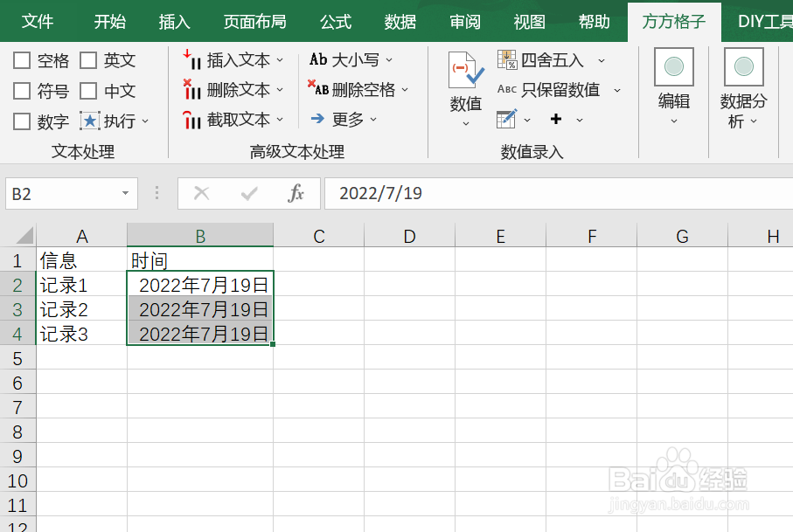The height and width of the screenshot is (532, 793).
Task: Click the formula bar confirm checkmark icon
Action: pos(249,193)
